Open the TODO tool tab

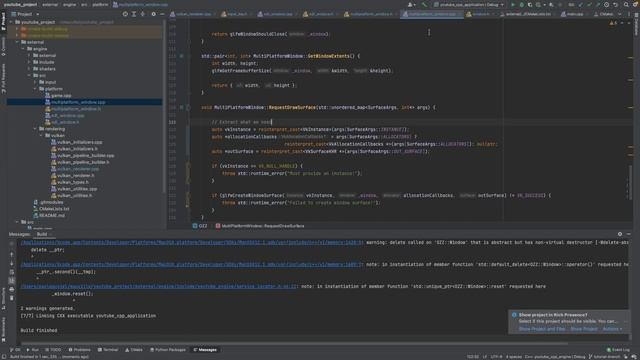click(53, 350)
